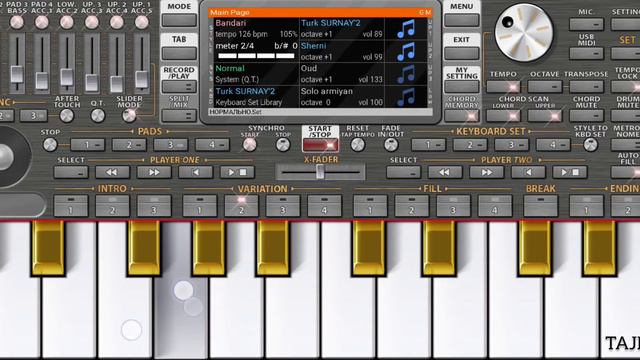Toggle Q.T. knob
640x360 pixels.
pyautogui.click(x=98, y=116)
